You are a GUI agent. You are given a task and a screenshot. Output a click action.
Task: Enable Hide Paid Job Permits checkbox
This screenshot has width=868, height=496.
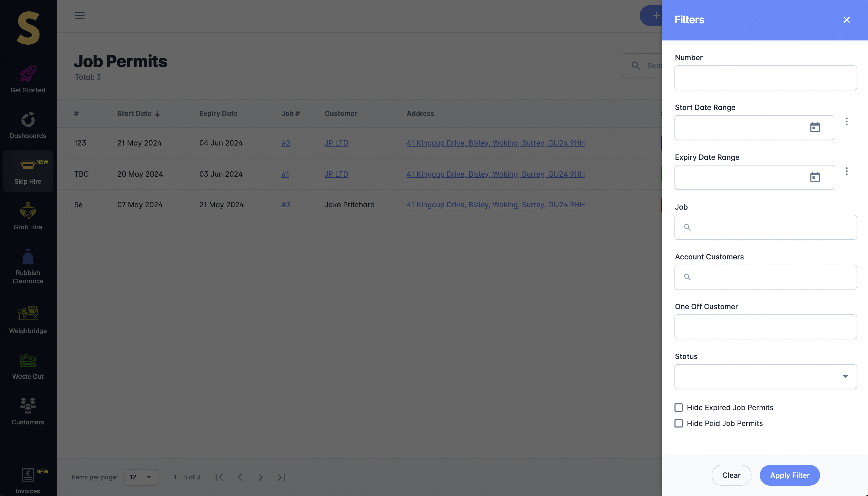(x=679, y=423)
